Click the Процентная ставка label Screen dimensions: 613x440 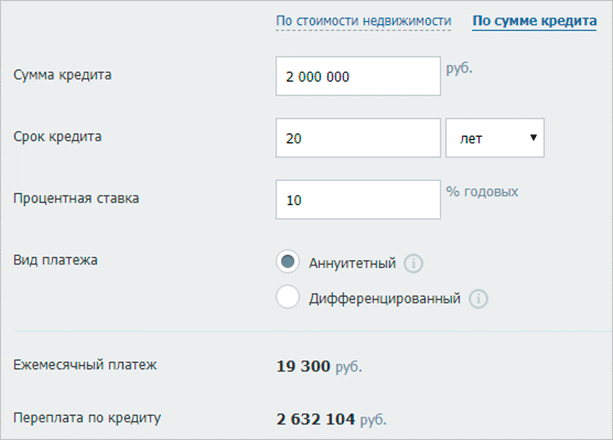point(76,197)
